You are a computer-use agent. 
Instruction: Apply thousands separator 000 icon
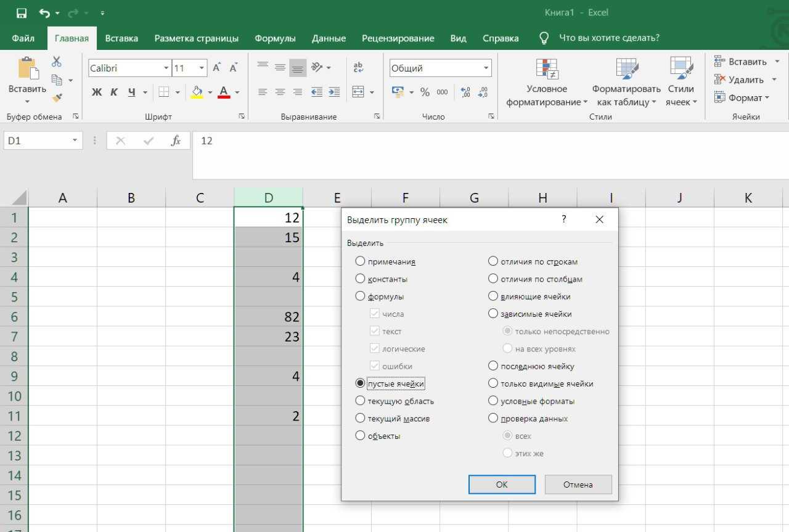click(442, 92)
